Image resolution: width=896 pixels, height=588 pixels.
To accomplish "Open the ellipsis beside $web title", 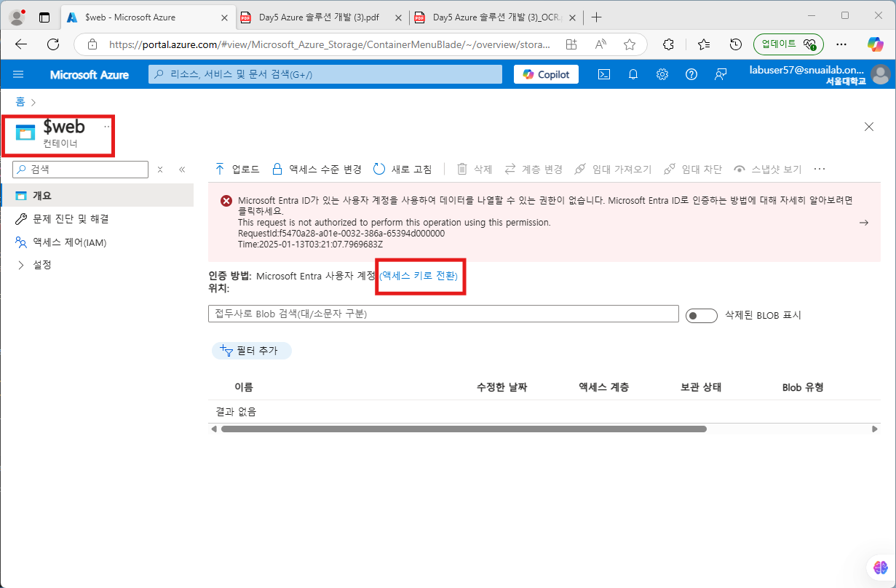I will pyautogui.click(x=106, y=127).
